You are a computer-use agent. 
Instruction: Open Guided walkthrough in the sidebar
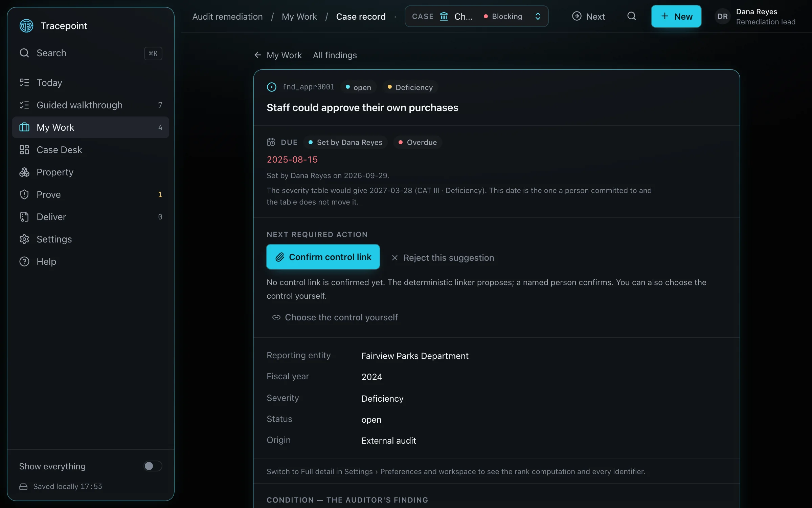pos(91,105)
